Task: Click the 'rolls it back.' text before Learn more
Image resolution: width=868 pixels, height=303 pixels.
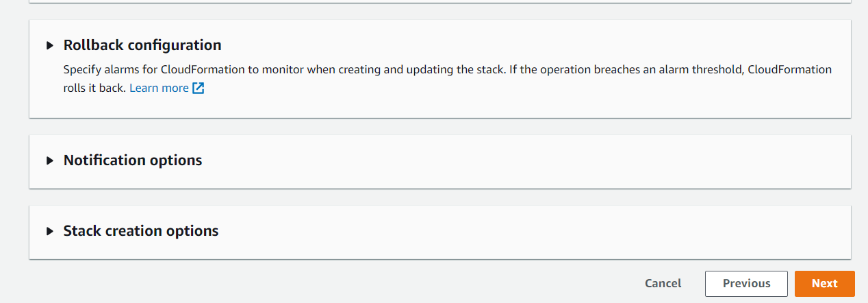Action: (x=94, y=88)
